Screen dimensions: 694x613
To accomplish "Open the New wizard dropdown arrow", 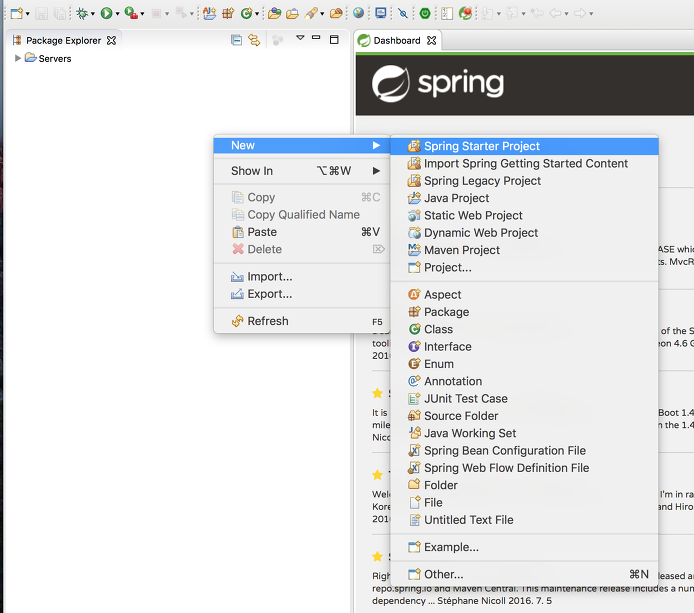I will [x=27, y=14].
